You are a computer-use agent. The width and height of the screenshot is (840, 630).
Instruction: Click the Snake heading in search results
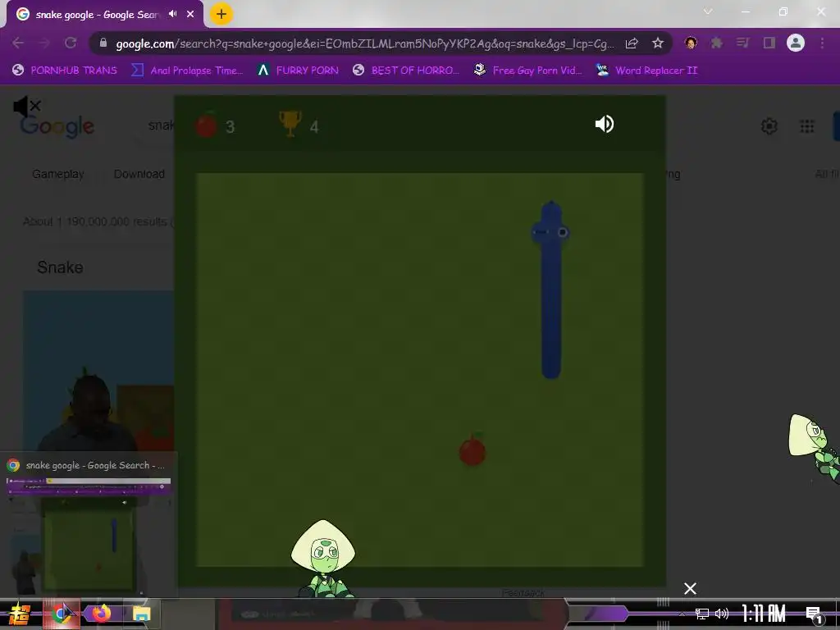tap(60, 267)
